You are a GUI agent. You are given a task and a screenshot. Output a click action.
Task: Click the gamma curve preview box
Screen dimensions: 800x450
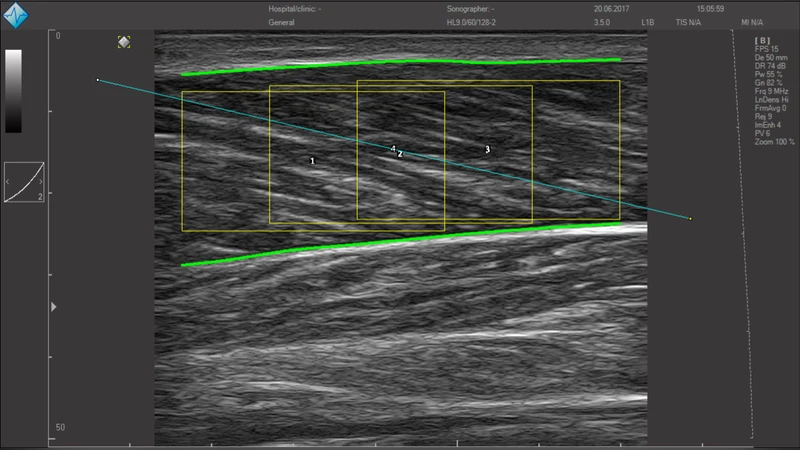(24, 182)
